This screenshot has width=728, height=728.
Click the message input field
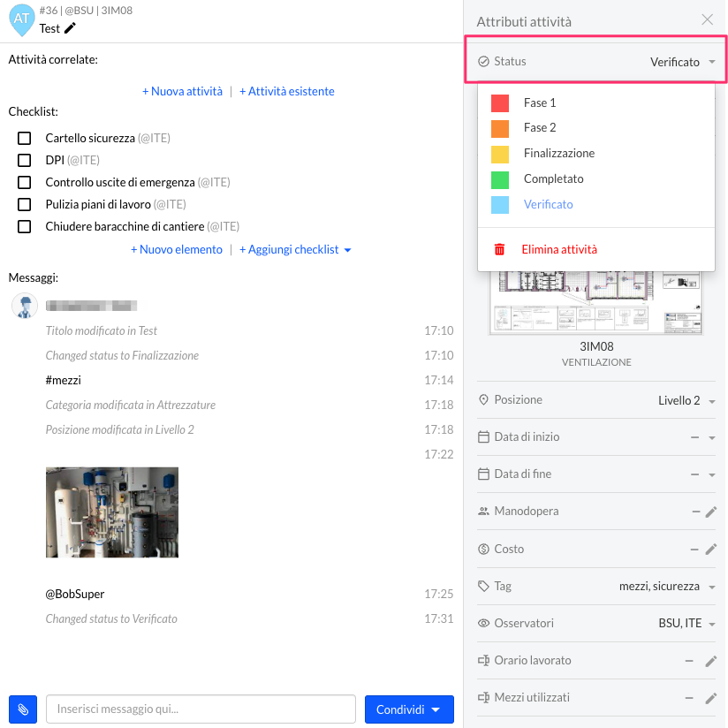click(201, 709)
